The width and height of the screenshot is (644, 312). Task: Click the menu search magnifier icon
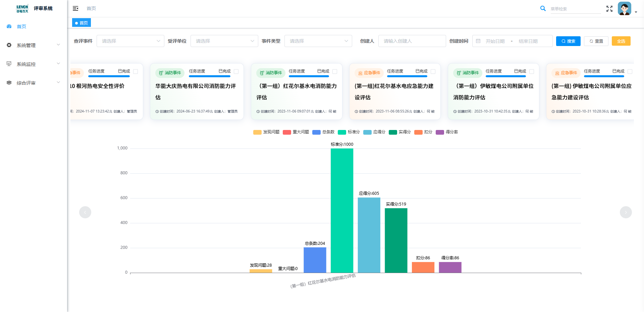[543, 8]
